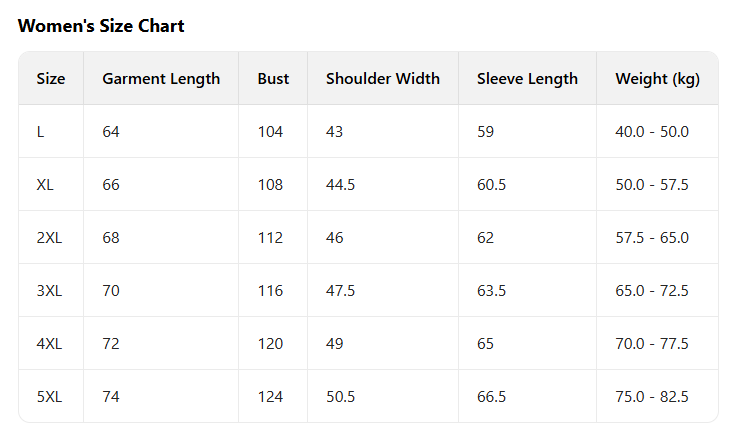The width and height of the screenshot is (744, 436).
Task: Click the bust value 104
Action: point(270,132)
